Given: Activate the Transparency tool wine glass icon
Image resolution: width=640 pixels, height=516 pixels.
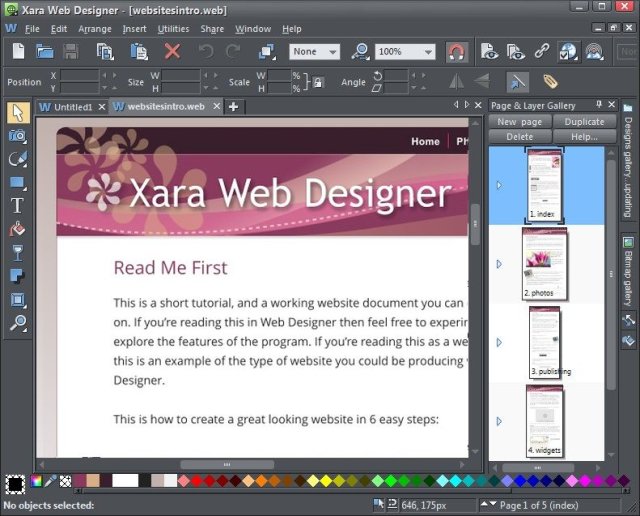Looking at the screenshot, I should pos(17,252).
